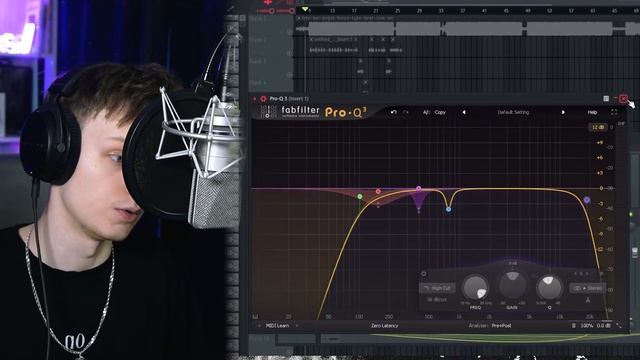Go to previous preset arrow
The width and height of the screenshot is (640, 360).
click(x=464, y=112)
